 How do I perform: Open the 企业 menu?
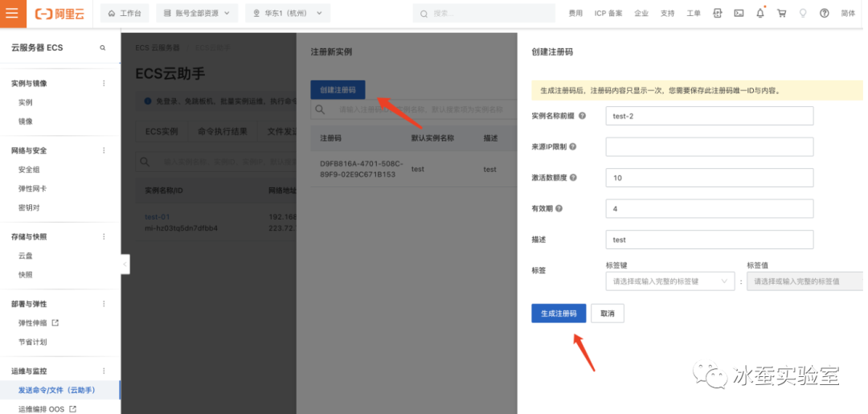641,14
